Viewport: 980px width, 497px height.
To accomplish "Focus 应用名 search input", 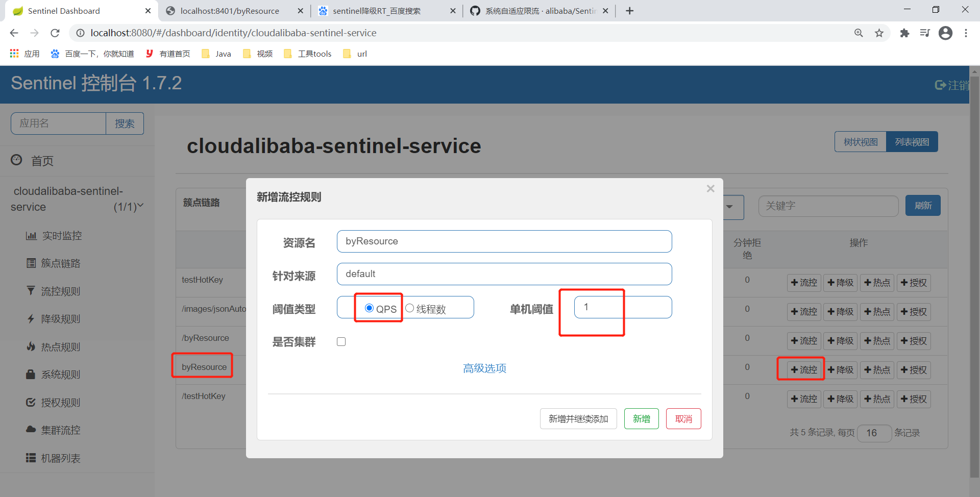I will pos(58,123).
